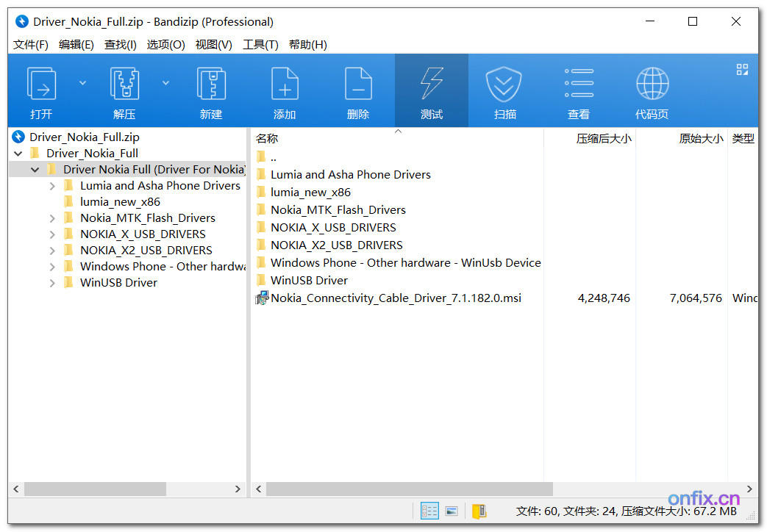The height and width of the screenshot is (532, 767).
Task: Open the dropdown next to Open (打开)
Action: [x=82, y=82]
